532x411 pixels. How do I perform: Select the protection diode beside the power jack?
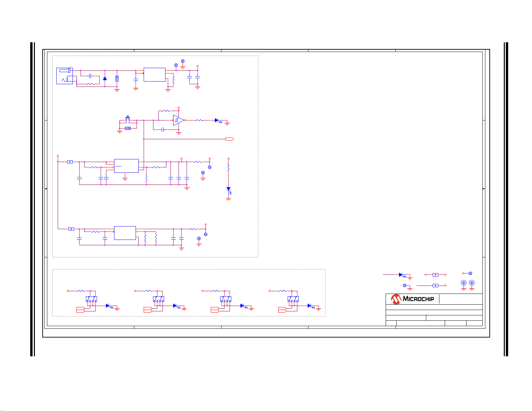coord(105,79)
